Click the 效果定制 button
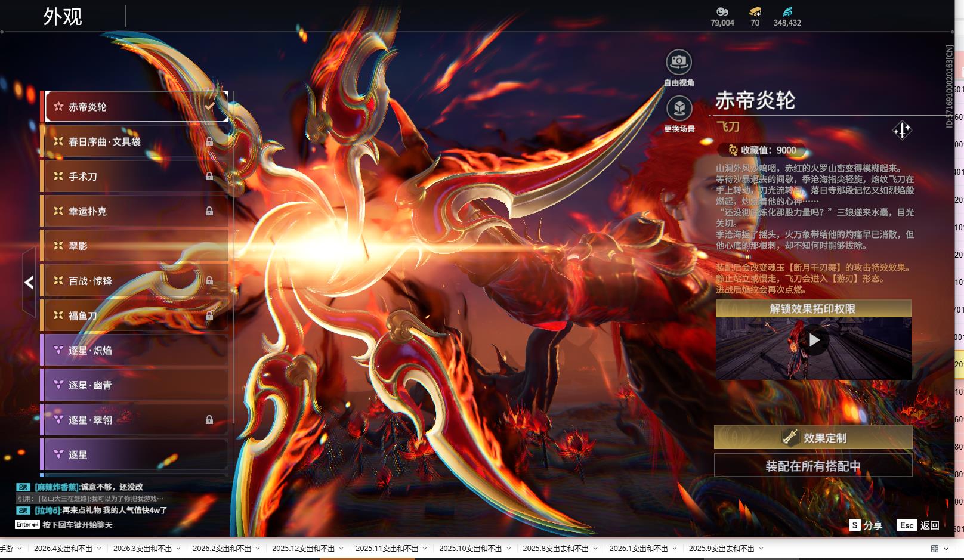964x560 pixels. pos(813,438)
